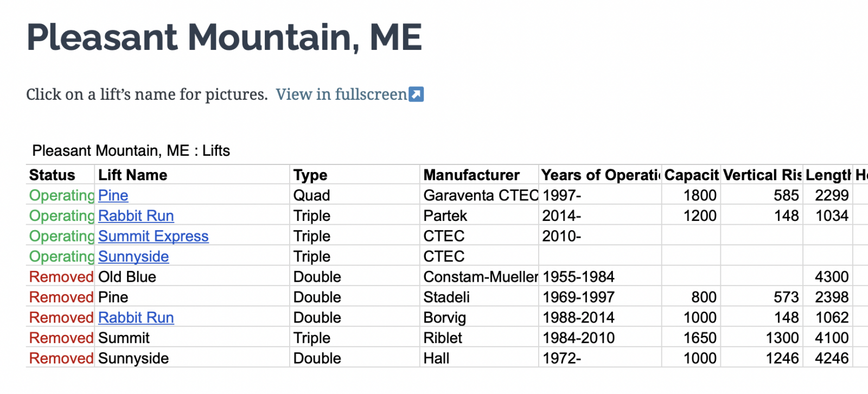Screen dimensions: 868x394
Task: Click the fullscreen external-arrow icon
Action: [416, 94]
